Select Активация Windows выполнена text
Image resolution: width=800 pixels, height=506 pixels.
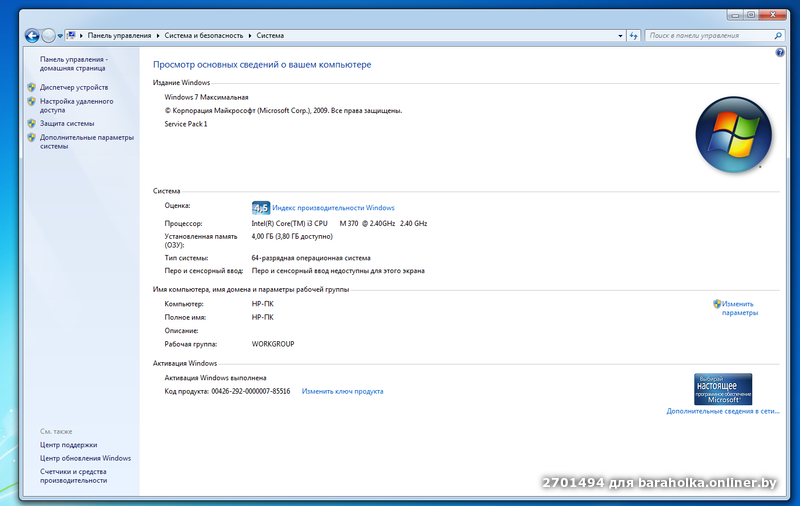(215, 378)
